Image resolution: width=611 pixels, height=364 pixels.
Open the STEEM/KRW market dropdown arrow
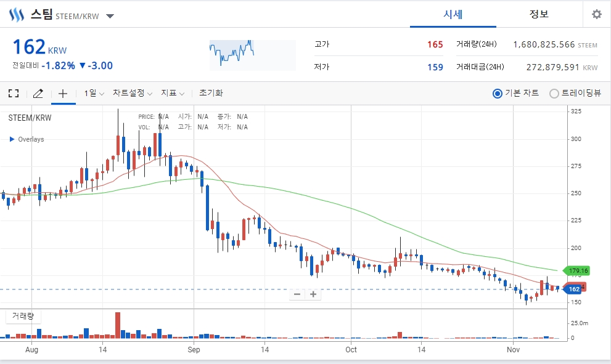pyautogui.click(x=110, y=17)
